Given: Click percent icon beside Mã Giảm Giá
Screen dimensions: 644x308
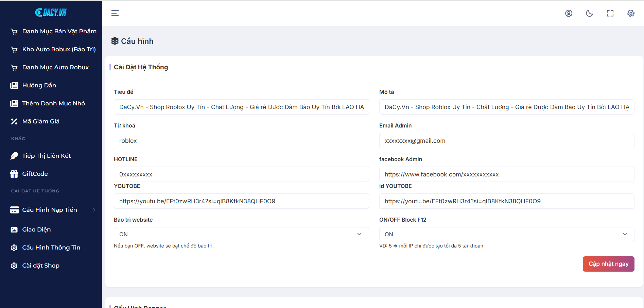Looking at the screenshot, I should [x=14, y=121].
